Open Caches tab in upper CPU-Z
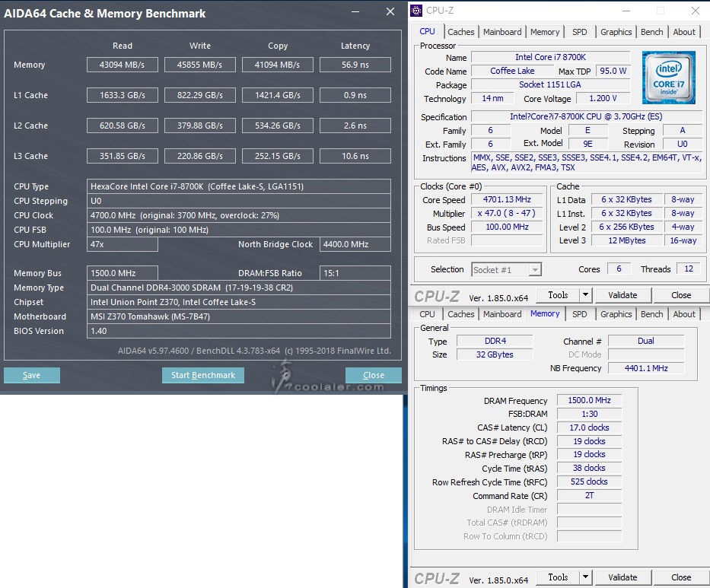The height and width of the screenshot is (588, 710). (461, 32)
